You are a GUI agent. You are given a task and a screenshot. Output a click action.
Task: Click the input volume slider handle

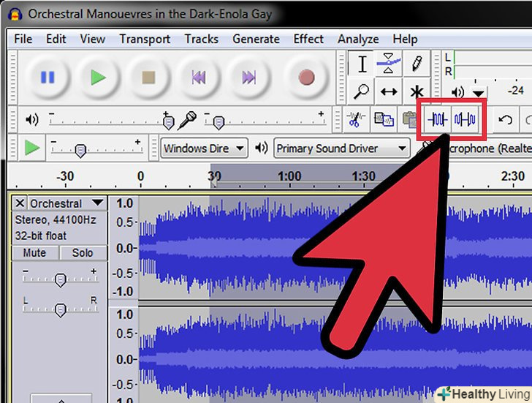tap(218, 122)
